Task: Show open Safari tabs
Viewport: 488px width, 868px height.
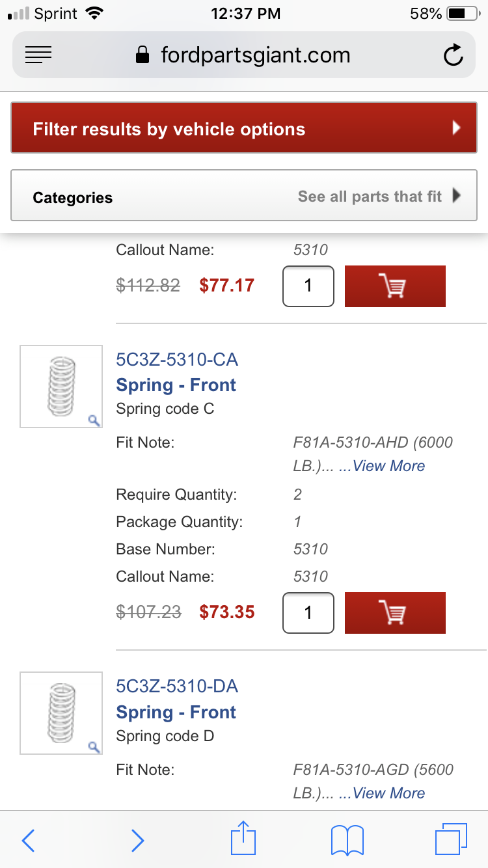Action: [x=452, y=840]
